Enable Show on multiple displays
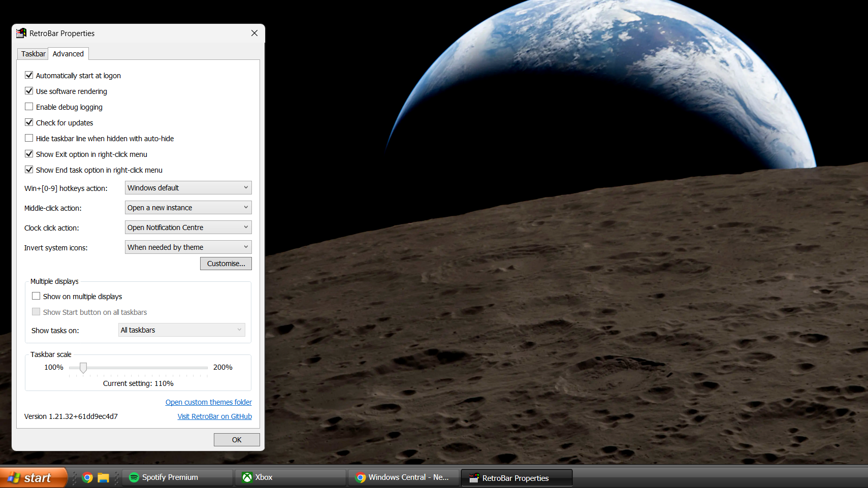The height and width of the screenshot is (488, 868). click(36, 296)
